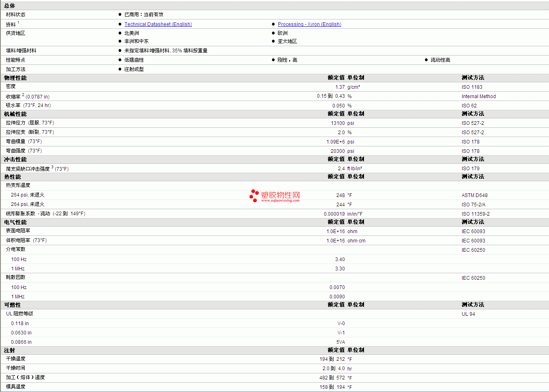549x392 pixels.
Task: Click the ISO 75-2/A test method
Action: click(474, 205)
